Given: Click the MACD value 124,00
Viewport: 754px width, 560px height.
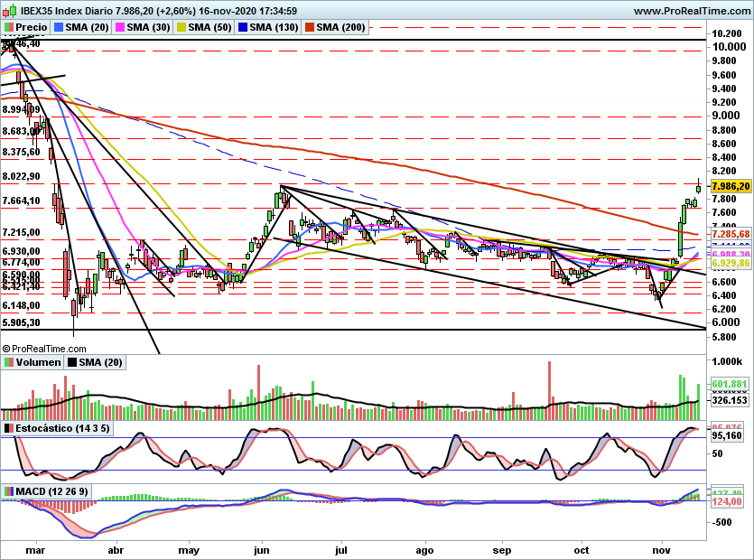Looking at the screenshot, I should coord(727,502).
